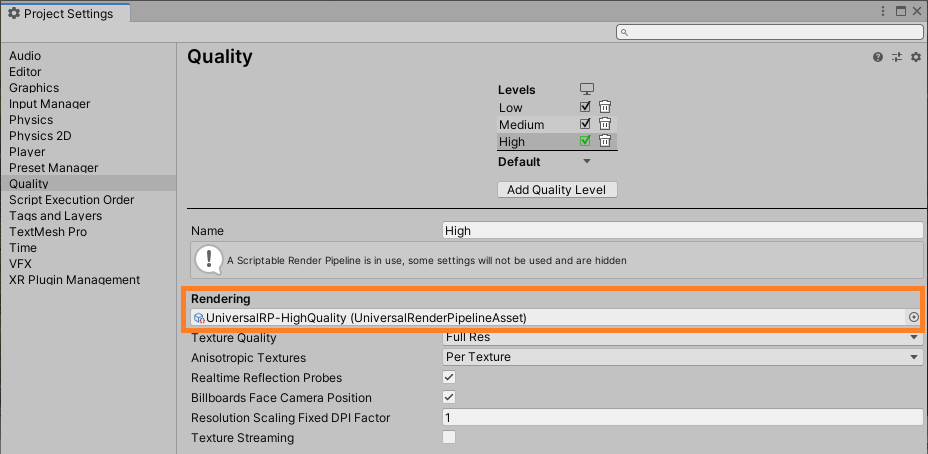Viewport: 928px width, 454px height.
Task: Click the Default label under quality levels
Action: [x=519, y=162]
